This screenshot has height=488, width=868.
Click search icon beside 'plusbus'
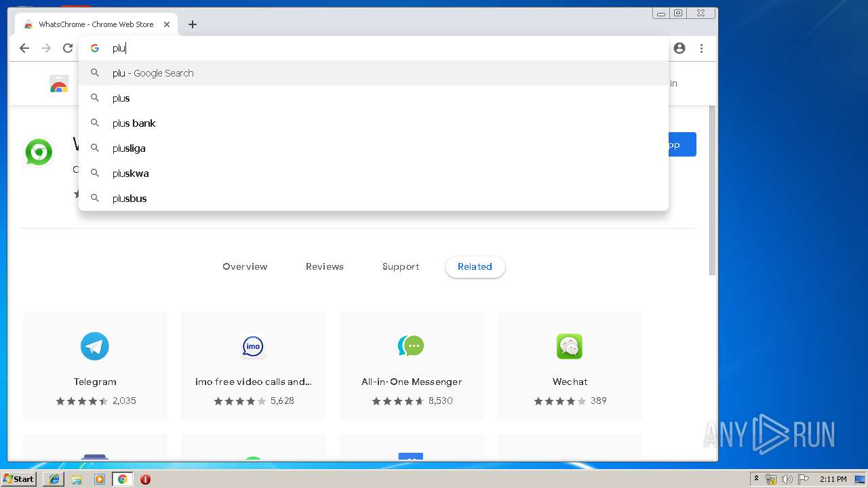point(95,198)
